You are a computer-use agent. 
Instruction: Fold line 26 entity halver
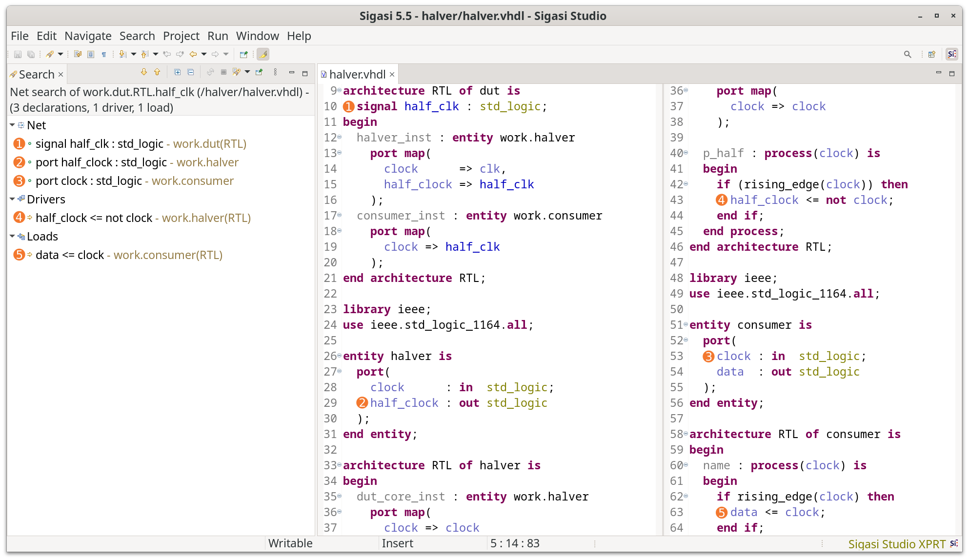tap(339, 356)
